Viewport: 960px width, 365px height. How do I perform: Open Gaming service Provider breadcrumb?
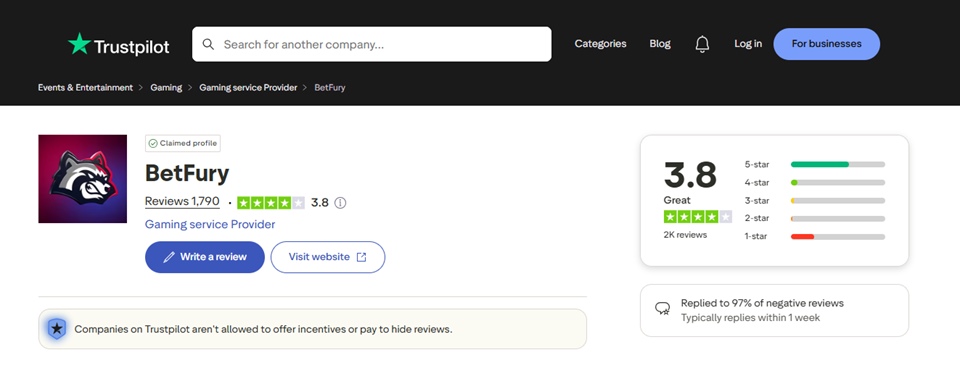click(x=248, y=88)
